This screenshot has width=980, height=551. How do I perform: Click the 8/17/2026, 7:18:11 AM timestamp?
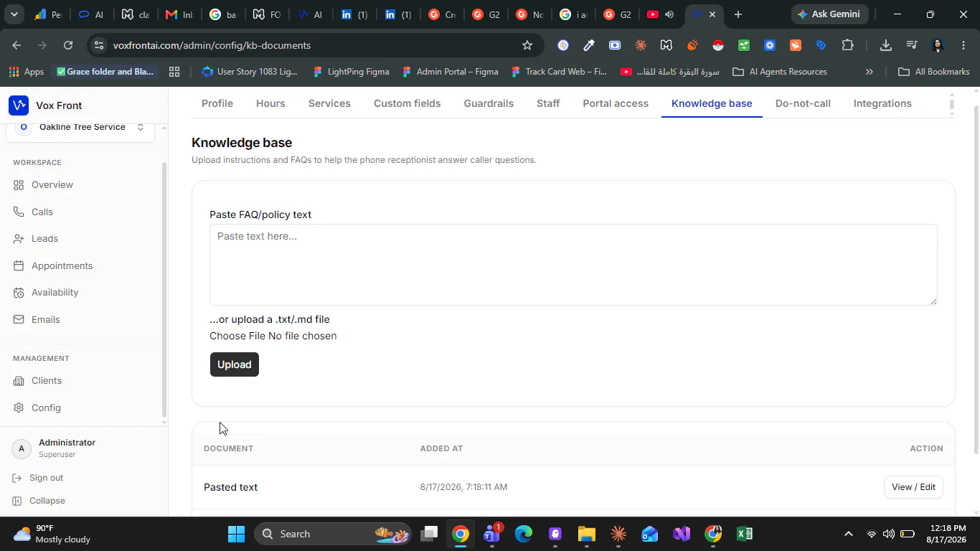click(x=463, y=487)
